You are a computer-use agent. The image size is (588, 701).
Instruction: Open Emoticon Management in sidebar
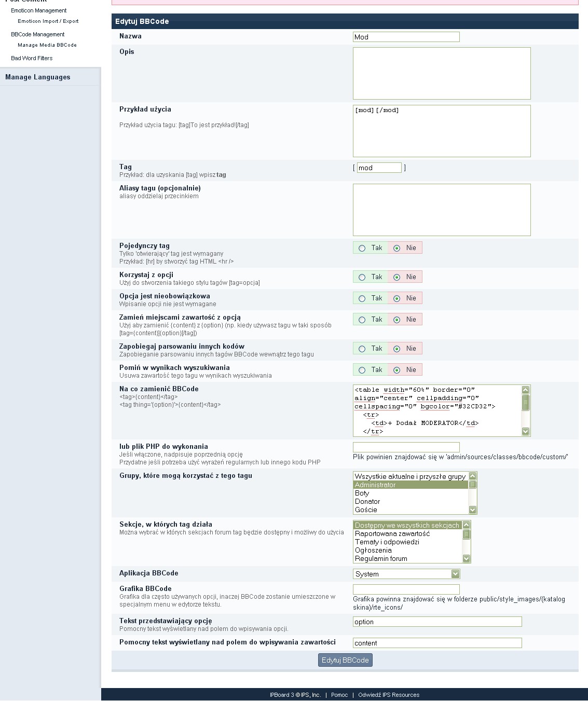(x=39, y=10)
